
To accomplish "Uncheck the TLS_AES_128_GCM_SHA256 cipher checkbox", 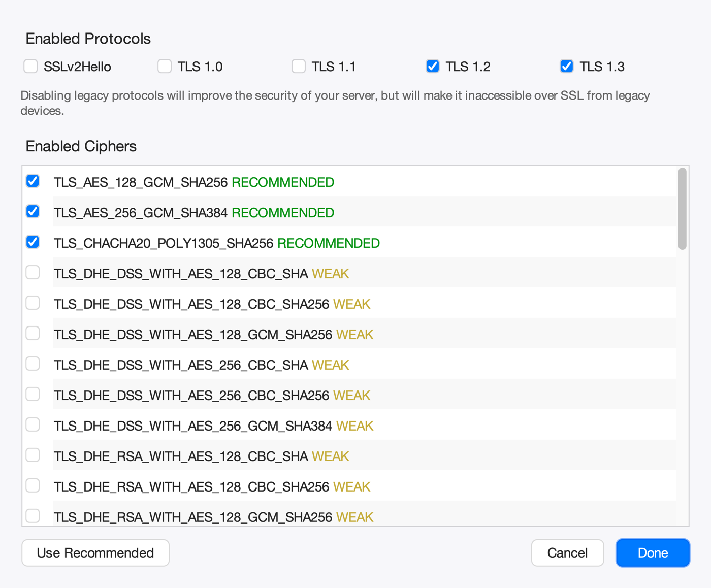I will point(33,181).
